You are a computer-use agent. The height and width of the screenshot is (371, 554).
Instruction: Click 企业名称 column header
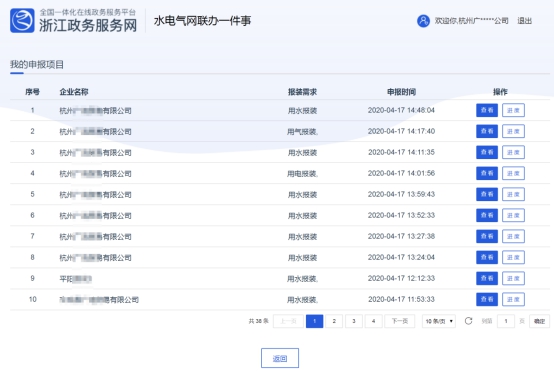tap(74, 92)
